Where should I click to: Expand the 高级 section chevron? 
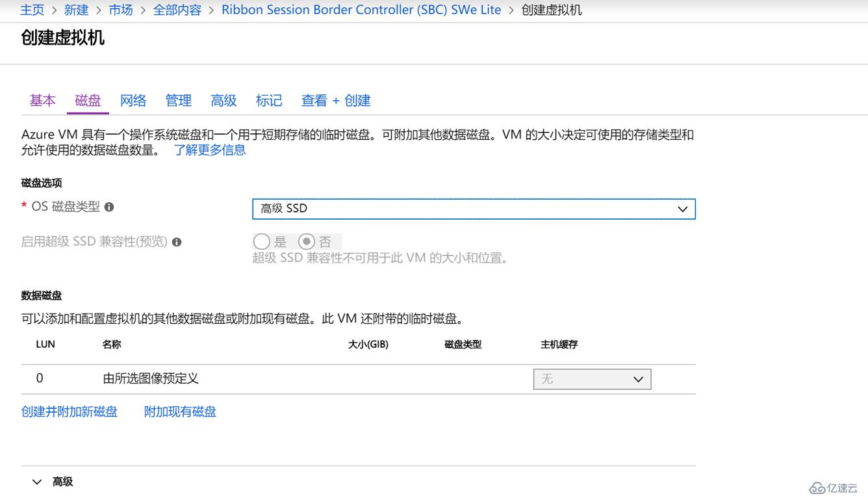point(37,482)
